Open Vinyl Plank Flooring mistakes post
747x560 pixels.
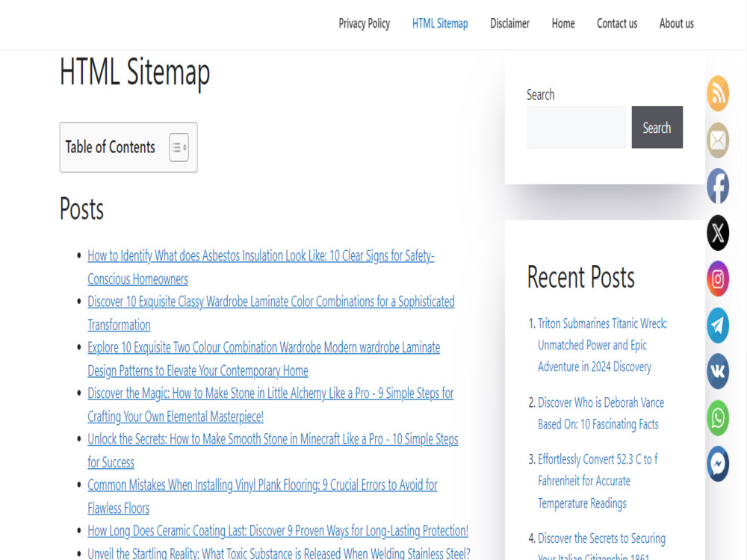(262, 497)
